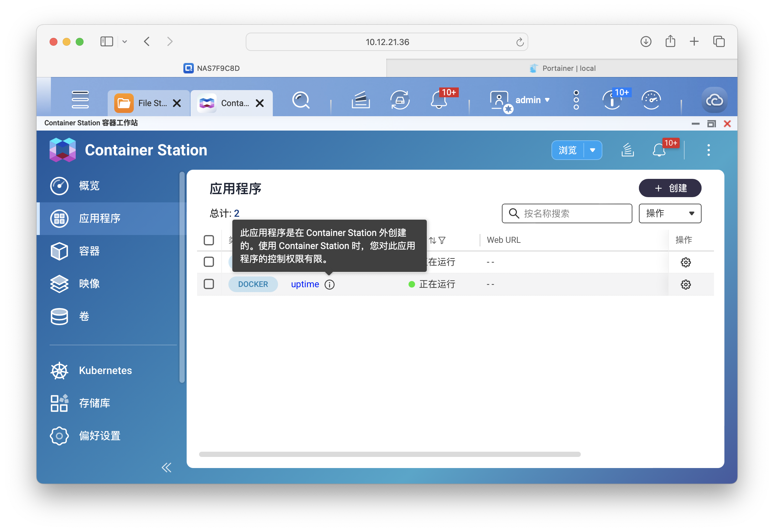Collapse the sidebar with double chevron
Viewport: 774px width, 532px height.
166,467
